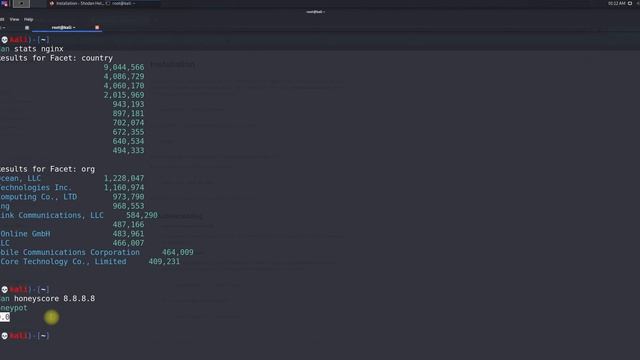Viewport: 640px width, 360px height.
Task: Click the small square icon left of the root@kali tab
Action: click(27, 28)
